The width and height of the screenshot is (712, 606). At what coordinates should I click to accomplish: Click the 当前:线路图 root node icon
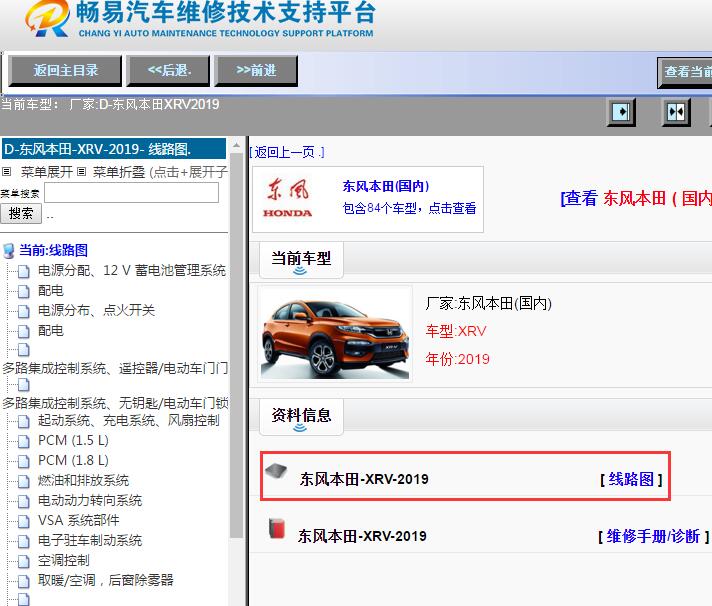[x=8, y=251]
